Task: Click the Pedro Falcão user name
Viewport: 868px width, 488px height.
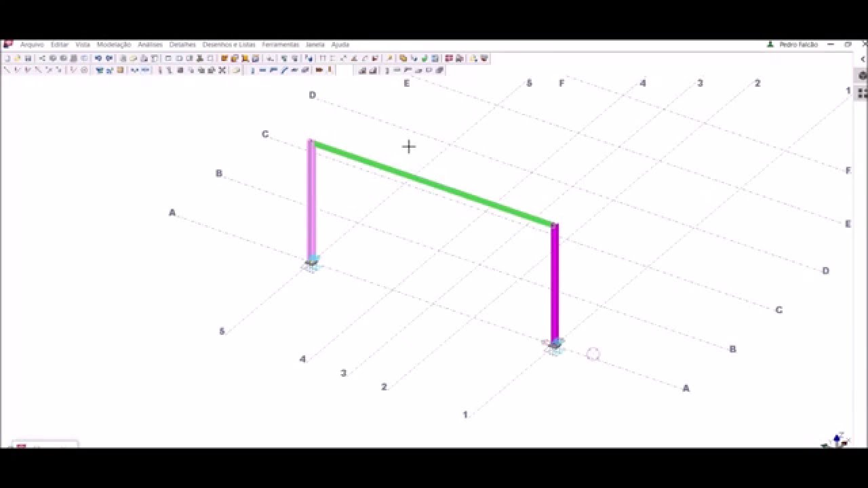Action: tap(798, 45)
